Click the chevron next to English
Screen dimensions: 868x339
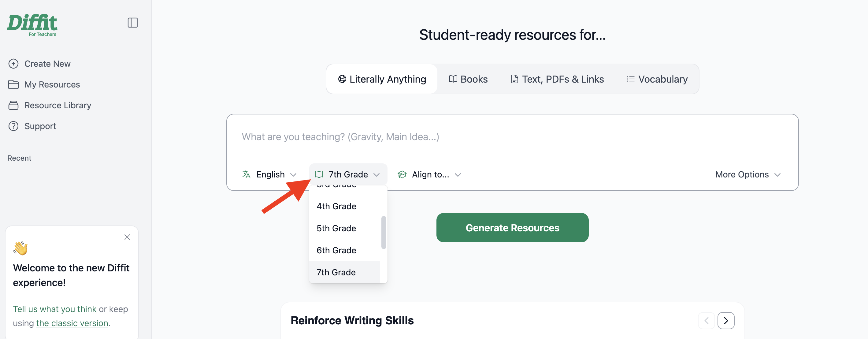tap(294, 175)
